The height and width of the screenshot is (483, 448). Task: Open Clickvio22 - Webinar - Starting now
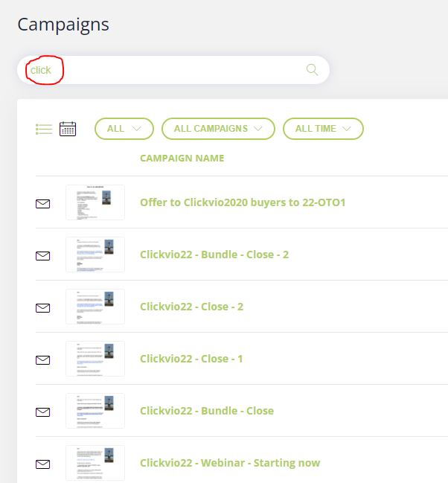coord(230,463)
